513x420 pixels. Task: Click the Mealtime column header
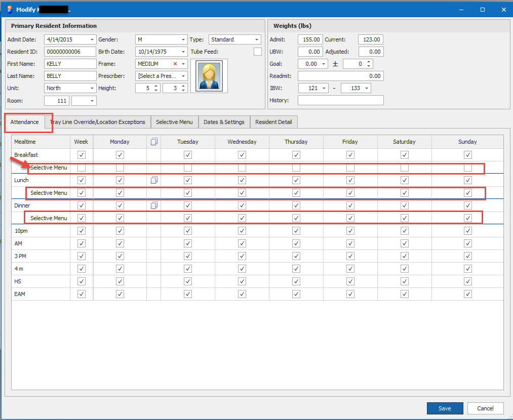[41, 142]
